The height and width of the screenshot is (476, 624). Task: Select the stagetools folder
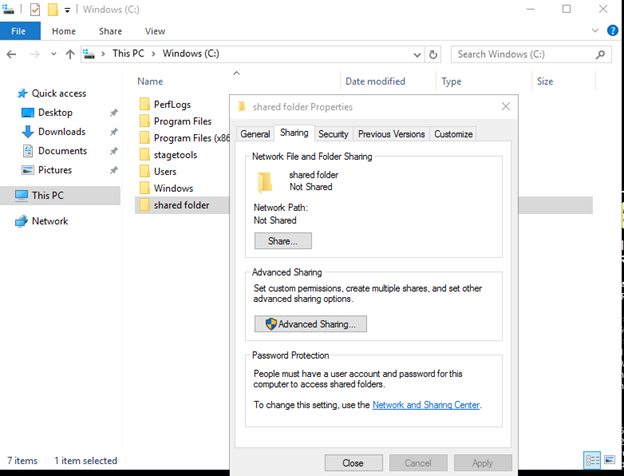[175, 154]
